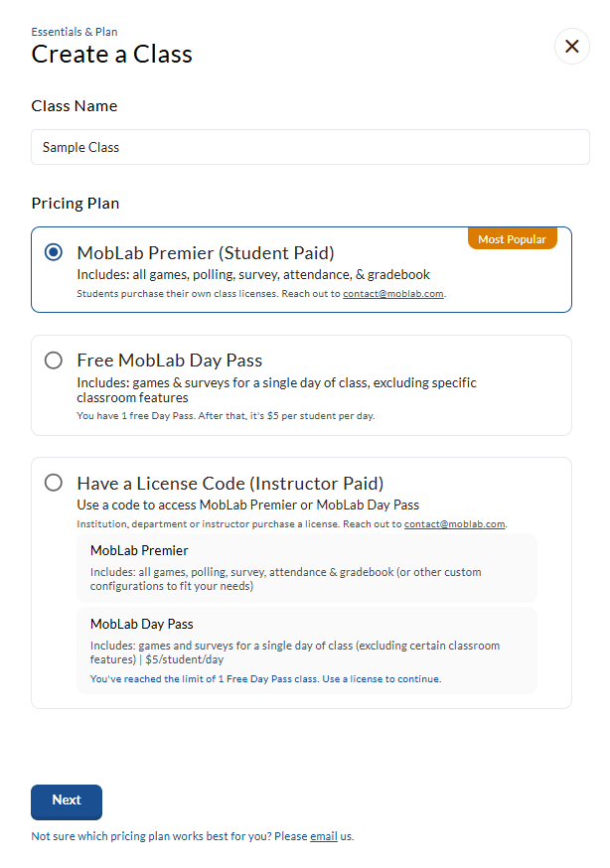610x868 pixels.
Task: Click the Class Name input field
Action: point(310,147)
